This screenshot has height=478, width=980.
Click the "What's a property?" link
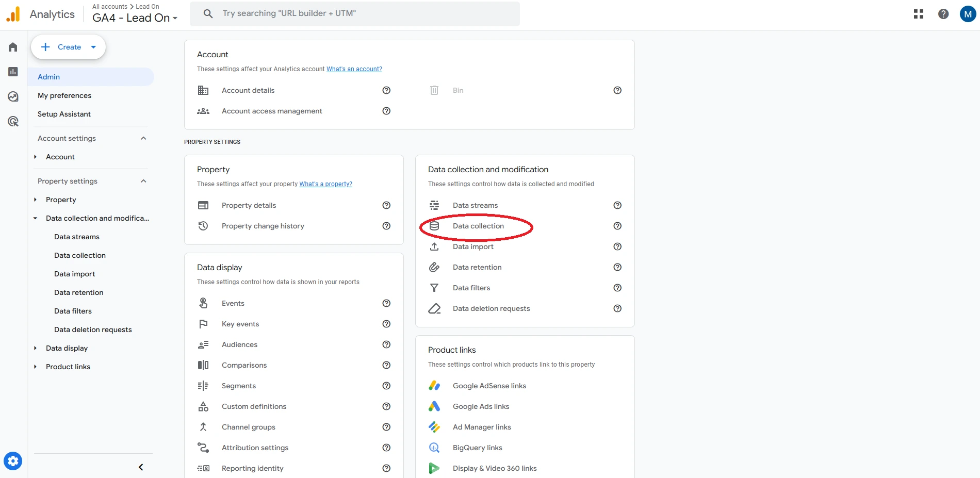tap(326, 184)
